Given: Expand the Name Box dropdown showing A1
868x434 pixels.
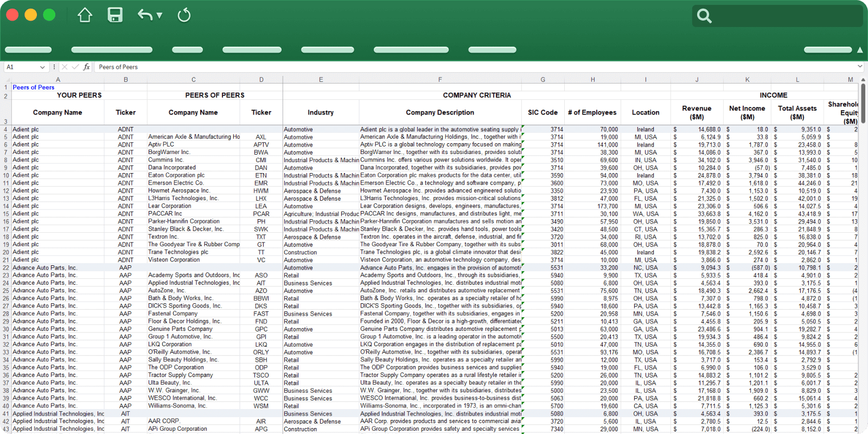Looking at the screenshot, I should click(x=42, y=67).
